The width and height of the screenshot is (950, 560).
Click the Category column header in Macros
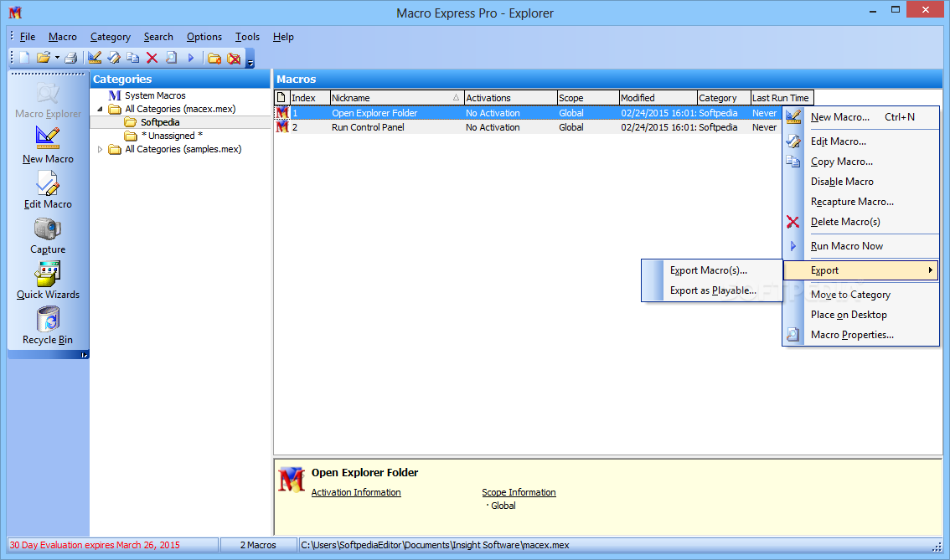coord(724,97)
